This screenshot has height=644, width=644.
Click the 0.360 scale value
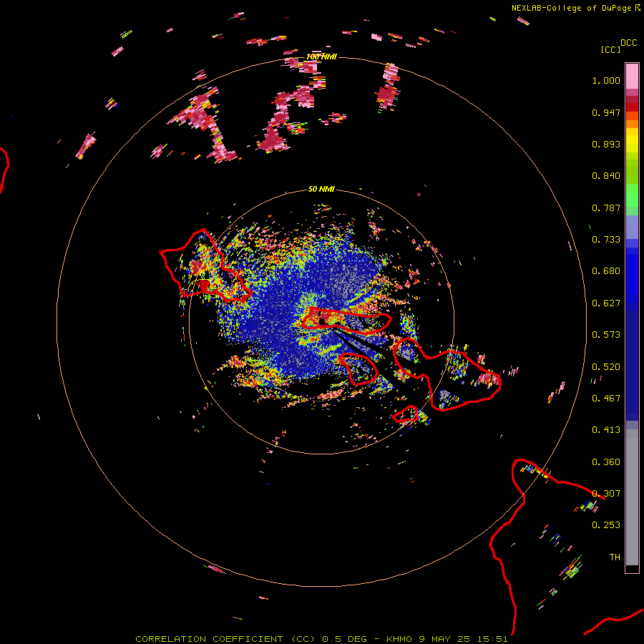click(x=606, y=462)
